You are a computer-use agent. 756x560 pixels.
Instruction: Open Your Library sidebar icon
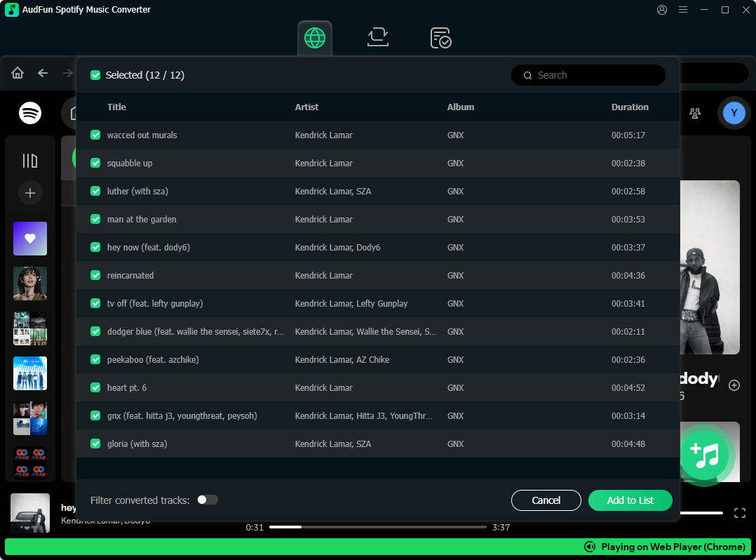click(30, 161)
